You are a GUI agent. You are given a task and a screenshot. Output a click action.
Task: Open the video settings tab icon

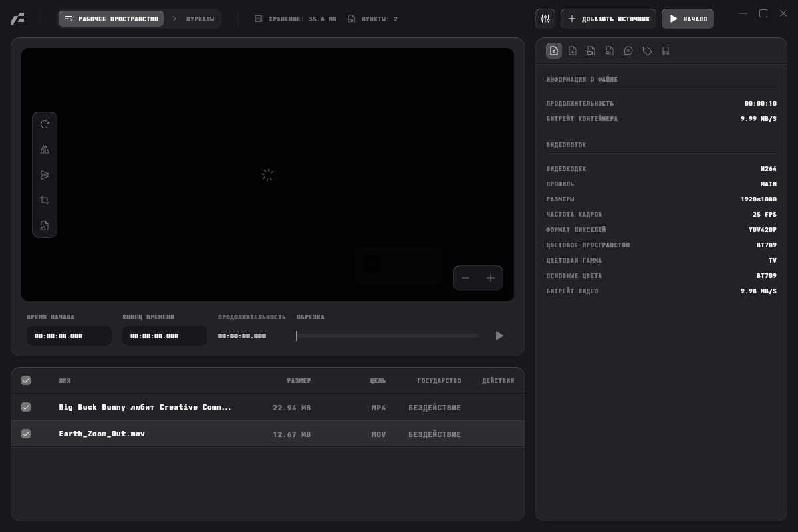[591, 51]
